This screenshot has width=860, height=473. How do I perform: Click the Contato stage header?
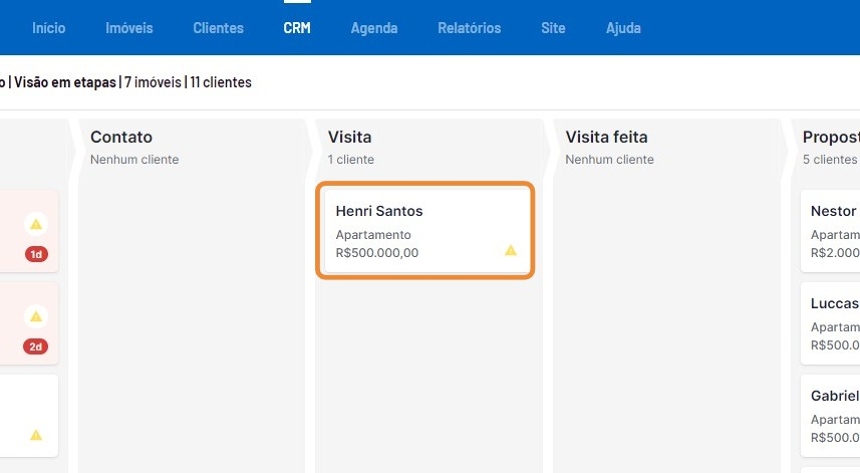pos(121,137)
